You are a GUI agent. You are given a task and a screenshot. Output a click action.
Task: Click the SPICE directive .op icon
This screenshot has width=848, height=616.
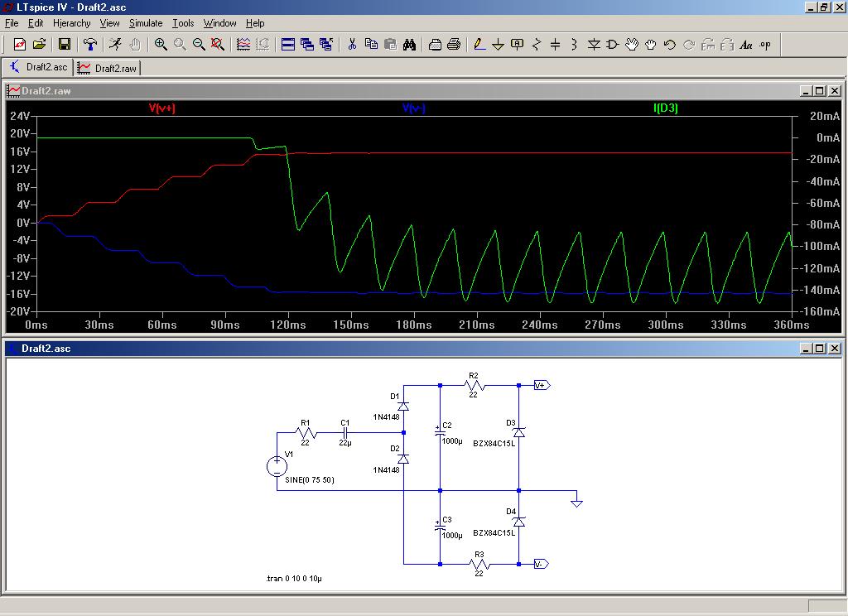(x=765, y=45)
